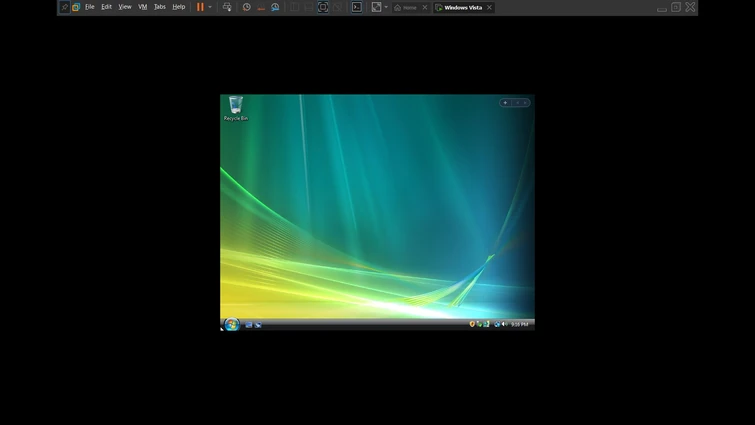Viewport: 755px width, 425px height.
Task: Select the Windows Vista tab
Action: [461, 7]
